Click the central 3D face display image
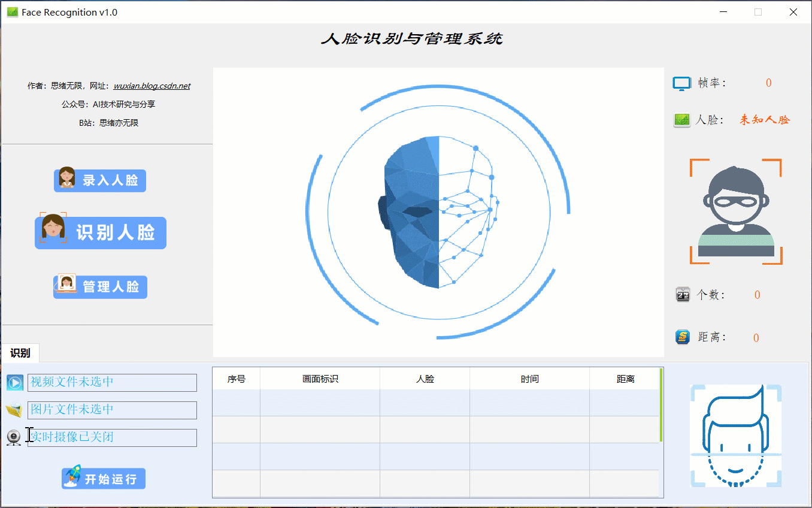Image resolution: width=812 pixels, height=508 pixels. [438, 212]
